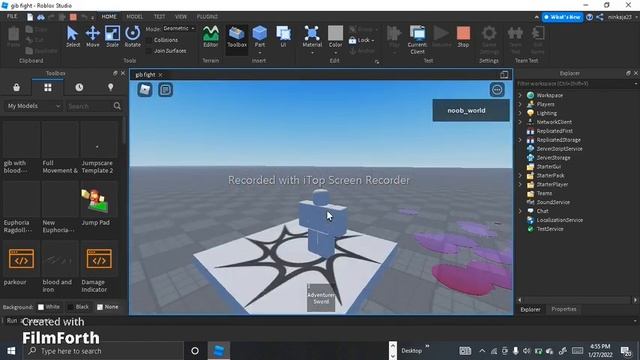Click the Toolbox search magnifier icon
Viewport: 640px width, 360px height.
[x=117, y=106]
